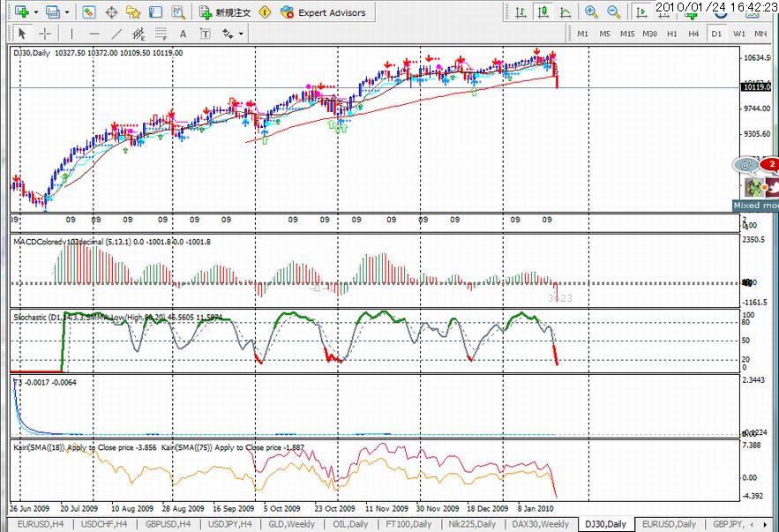Switch chart to candlestick mode
779x532 pixels.
click(x=543, y=12)
